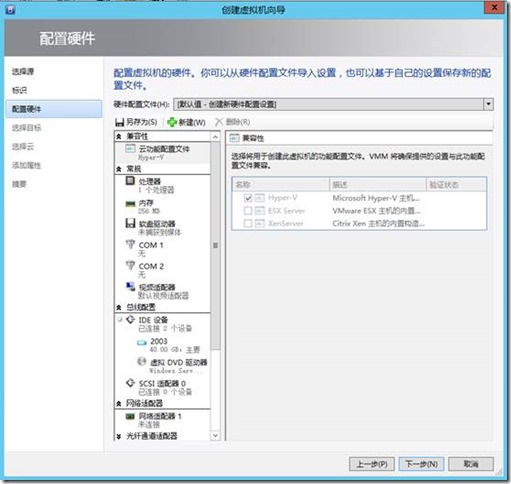
Task: Expand the 光纤通道适配器 section
Action: 119,436
